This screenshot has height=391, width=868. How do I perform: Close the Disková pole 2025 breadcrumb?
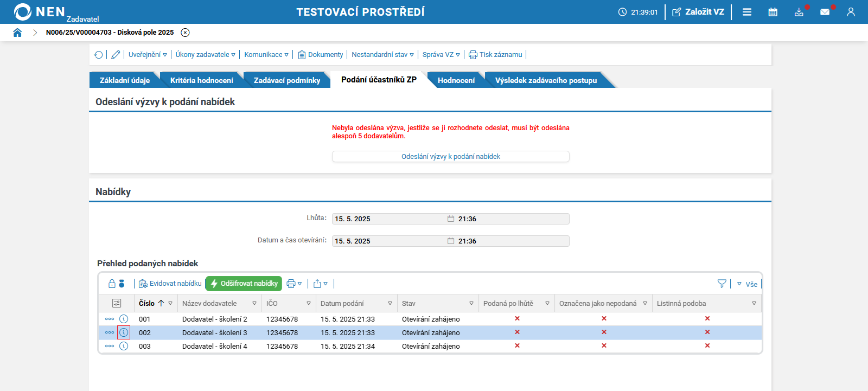point(185,33)
